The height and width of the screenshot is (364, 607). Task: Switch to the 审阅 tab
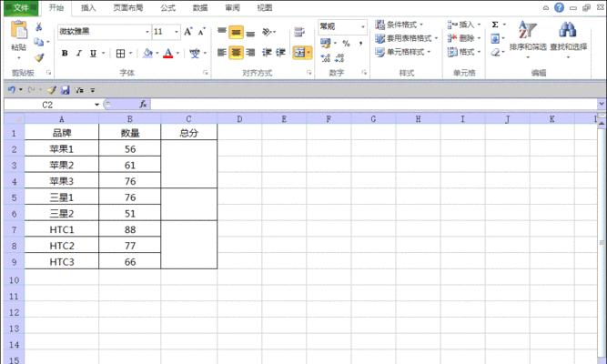[x=232, y=8]
